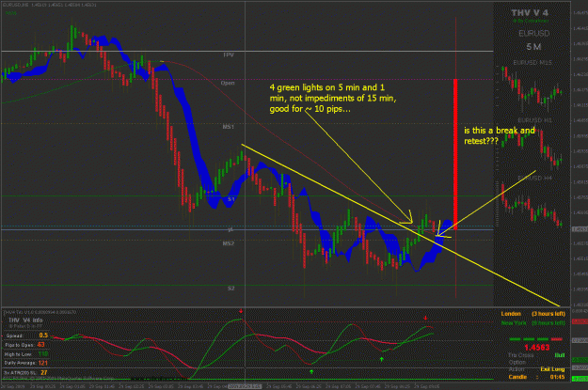
Task: Click the 'Exit Long' action text
Action: pyautogui.click(x=552, y=369)
